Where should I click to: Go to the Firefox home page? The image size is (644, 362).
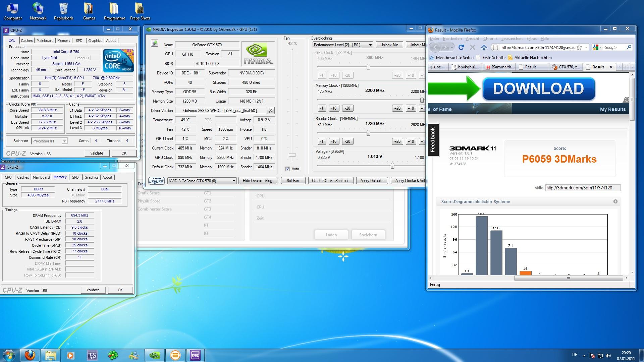(x=484, y=47)
